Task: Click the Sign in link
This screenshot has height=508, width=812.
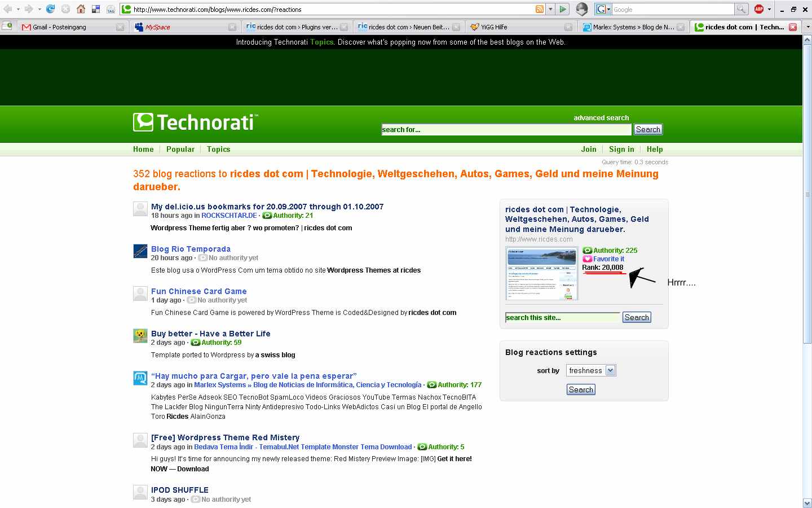Action: [621, 149]
